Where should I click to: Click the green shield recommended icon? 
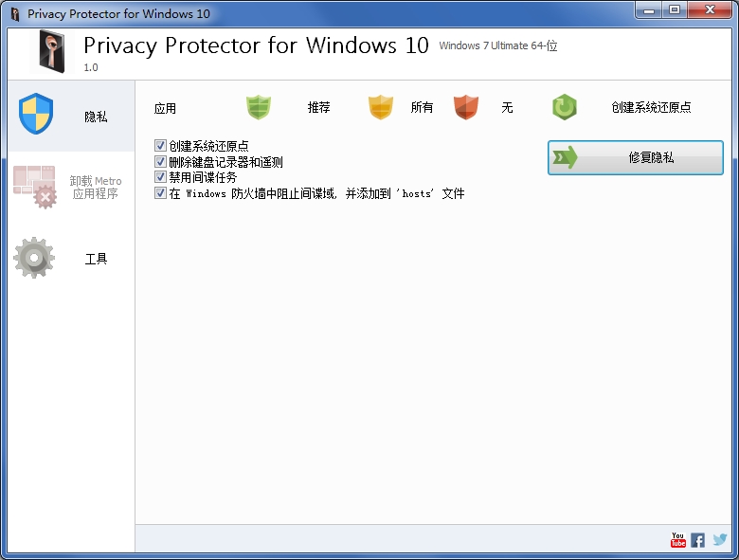point(259,107)
